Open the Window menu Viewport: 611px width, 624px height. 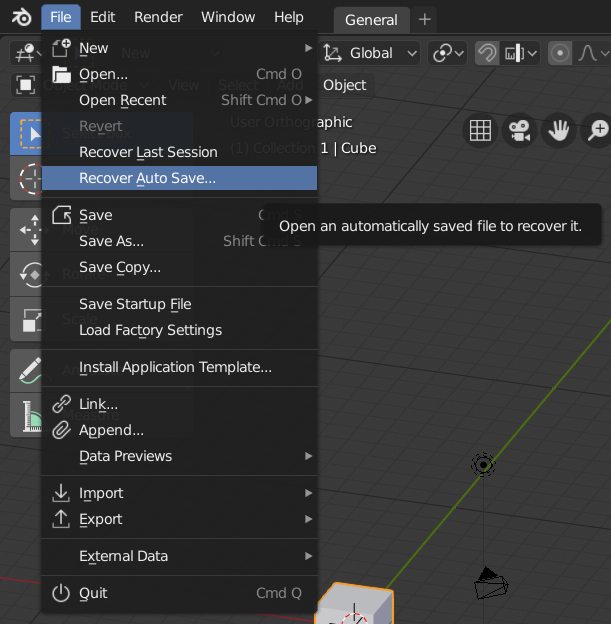tap(228, 17)
